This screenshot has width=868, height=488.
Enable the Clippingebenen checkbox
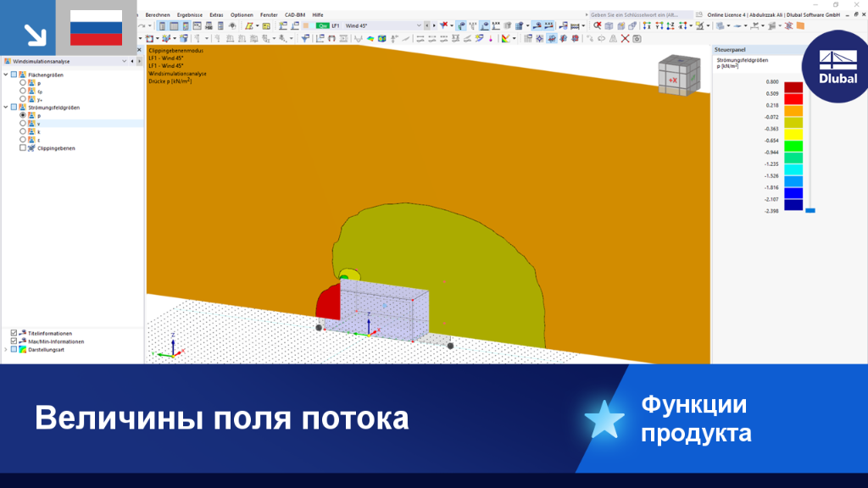23,148
